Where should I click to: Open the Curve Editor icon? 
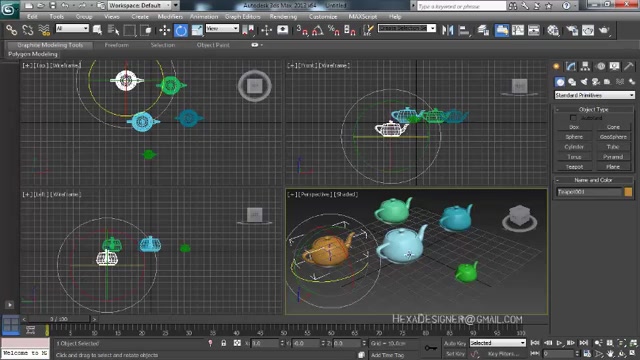[x=518, y=30]
